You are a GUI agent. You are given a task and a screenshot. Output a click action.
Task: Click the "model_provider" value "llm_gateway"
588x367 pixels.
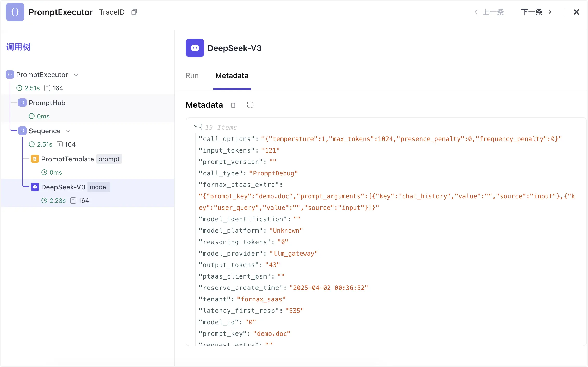(293, 254)
